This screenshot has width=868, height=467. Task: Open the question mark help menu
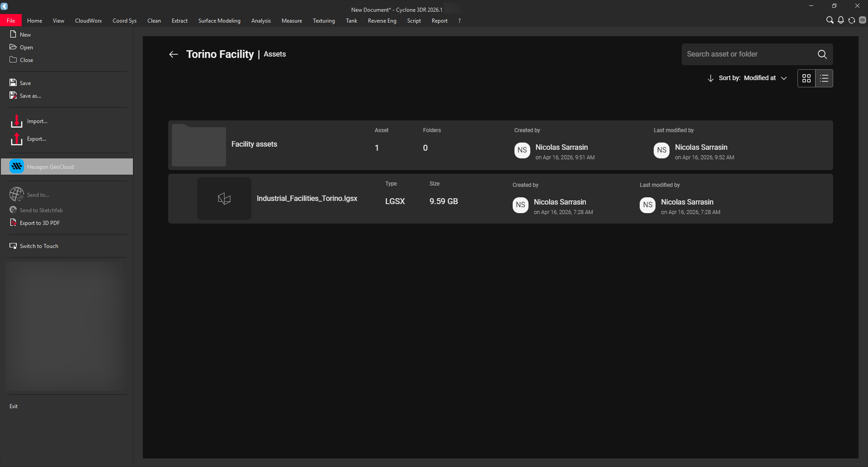click(459, 21)
